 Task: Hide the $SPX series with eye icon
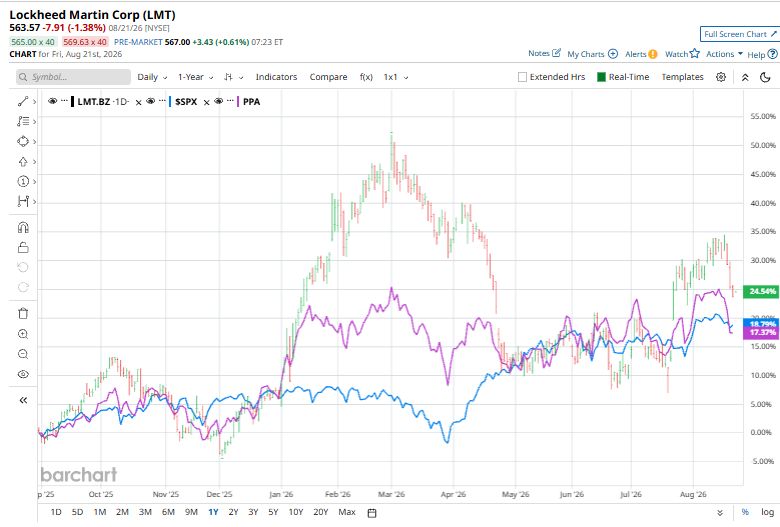[x=151, y=101]
